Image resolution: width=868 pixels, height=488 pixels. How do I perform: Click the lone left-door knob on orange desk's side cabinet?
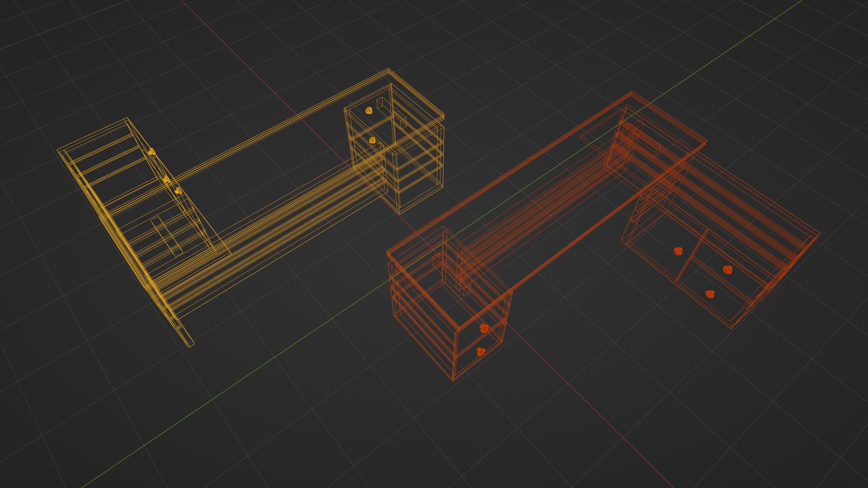tap(678, 251)
